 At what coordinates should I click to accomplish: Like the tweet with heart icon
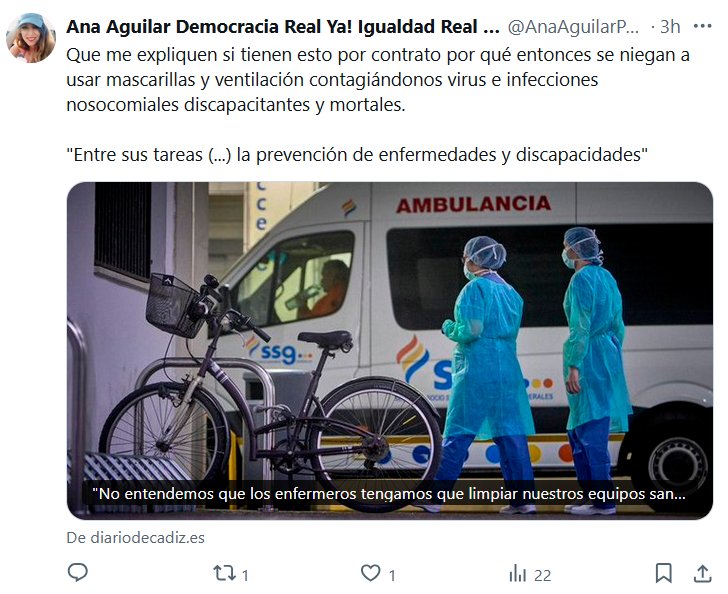click(x=370, y=573)
